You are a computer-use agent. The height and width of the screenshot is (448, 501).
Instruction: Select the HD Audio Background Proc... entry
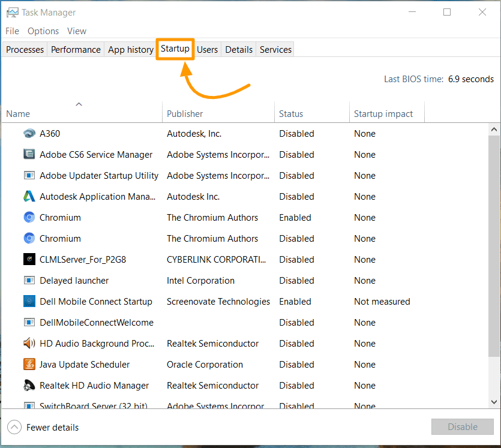(x=97, y=344)
